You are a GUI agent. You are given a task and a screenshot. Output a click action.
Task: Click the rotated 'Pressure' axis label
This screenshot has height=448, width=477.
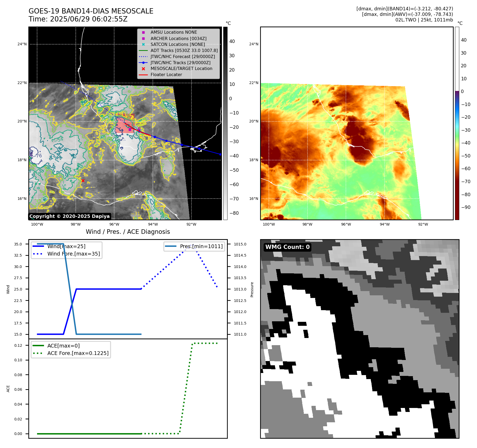252,289
